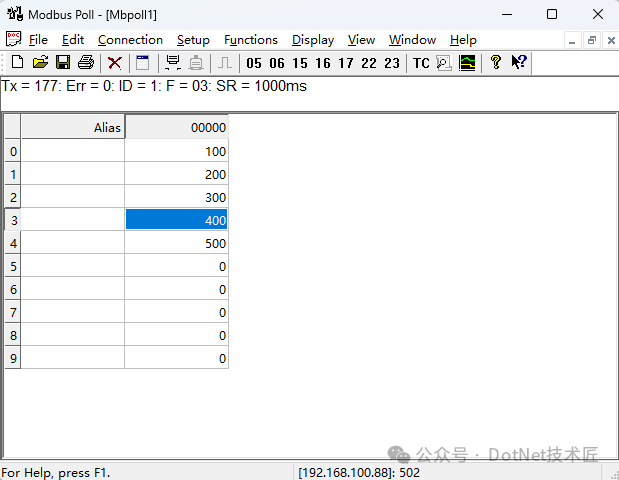The width and height of the screenshot is (619, 480).
Task: Click the Alias column header
Action: click(x=73, y=127)
